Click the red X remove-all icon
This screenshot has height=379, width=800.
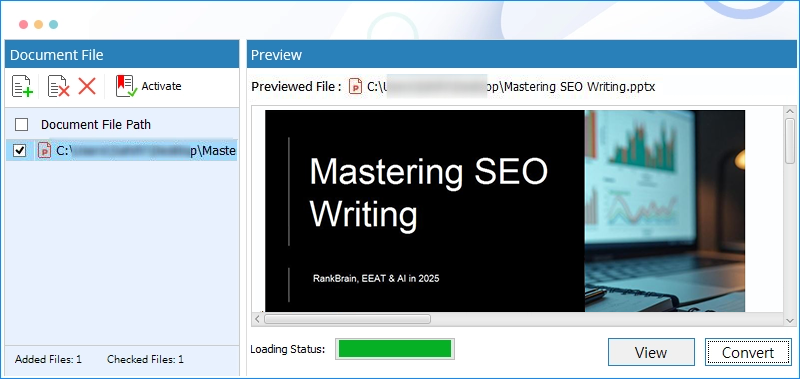point(87,86)
